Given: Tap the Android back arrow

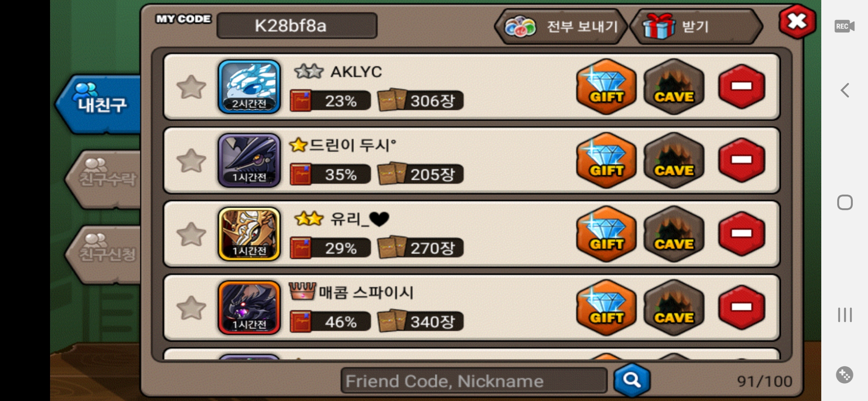Looking at the screenshot, I should (845, 90).
